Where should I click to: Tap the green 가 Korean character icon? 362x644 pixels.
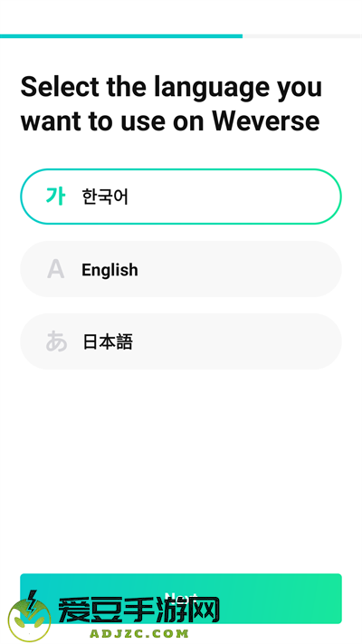click(55, 197)
